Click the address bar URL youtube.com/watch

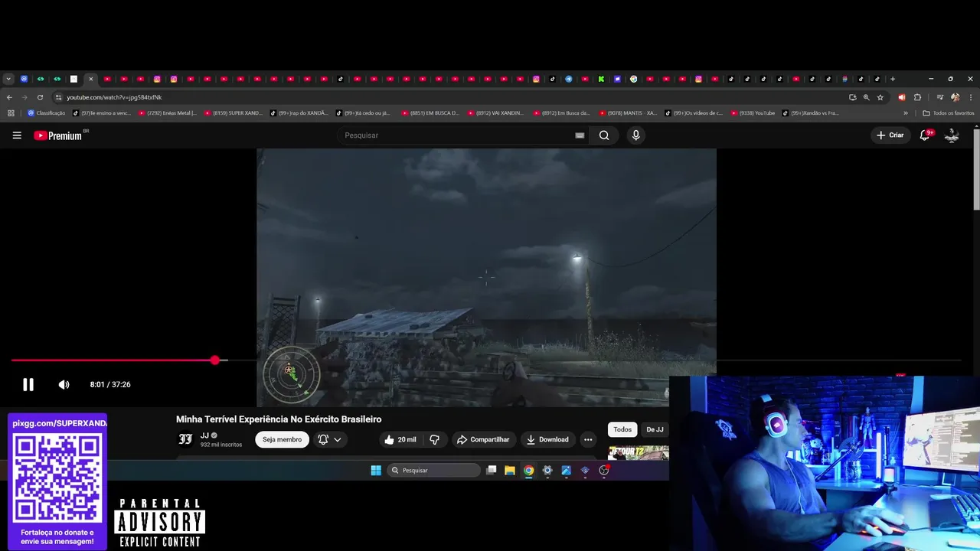(114, 97)
